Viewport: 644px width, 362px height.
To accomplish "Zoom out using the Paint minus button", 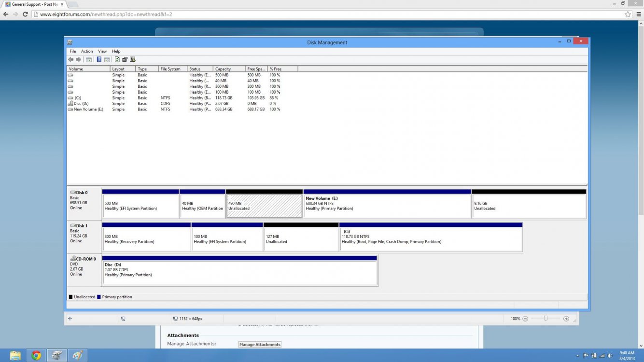I will click(525, 319).
